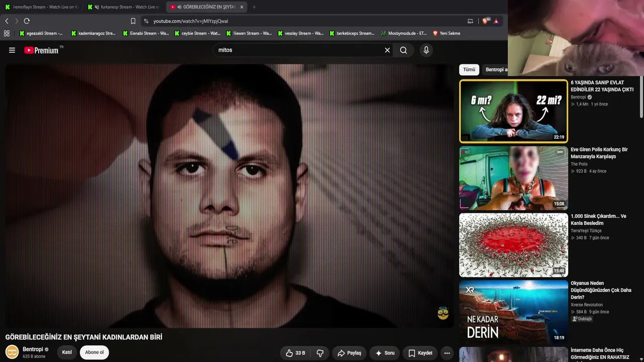
Task: Bookmark this page using the bookmark icon
Action: pyautogui.click(x=133, y=21)
